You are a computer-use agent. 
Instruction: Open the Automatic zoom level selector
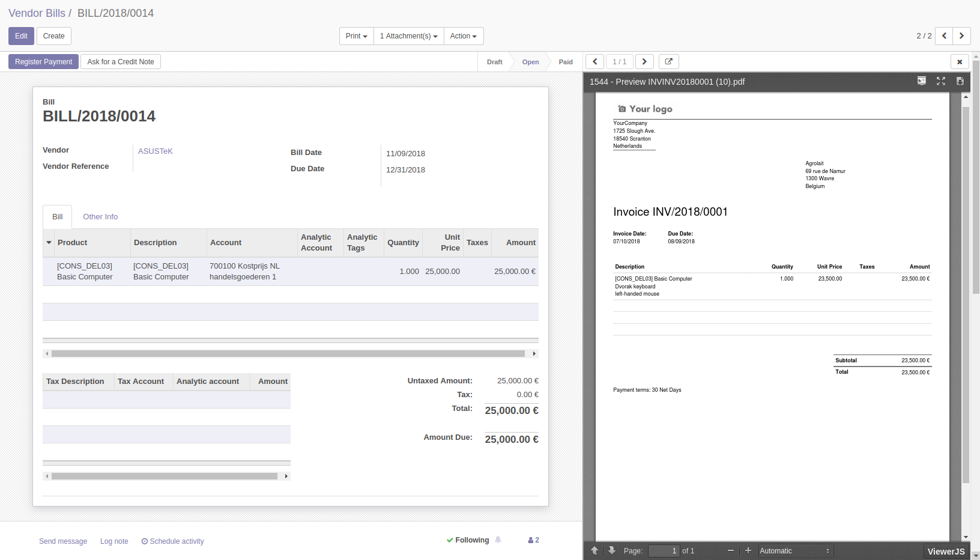pyautogui.click(x=795, y=551)
